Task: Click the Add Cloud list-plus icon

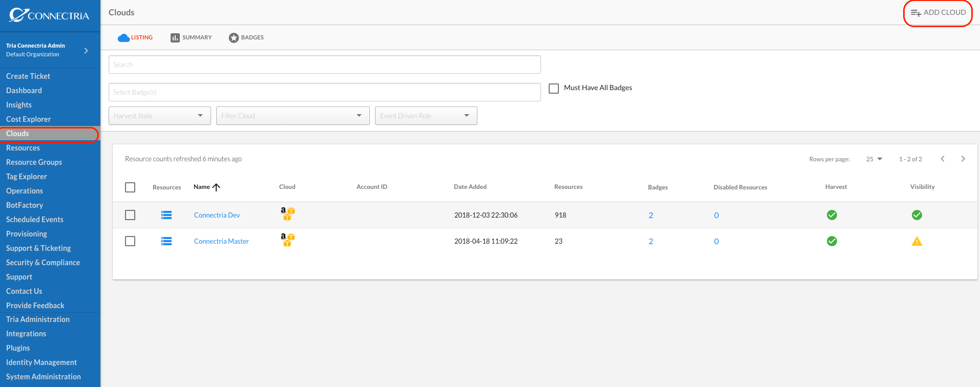Action: [916, 13]
